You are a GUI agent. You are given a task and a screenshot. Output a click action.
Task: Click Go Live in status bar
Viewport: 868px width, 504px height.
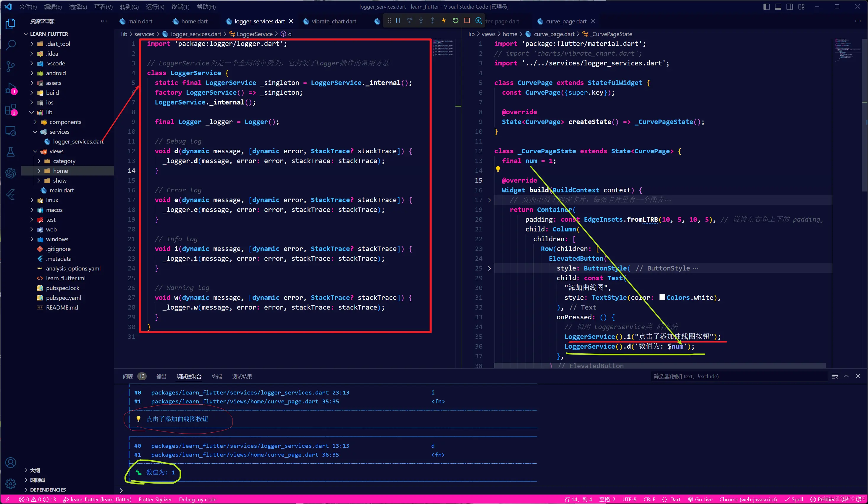point(700,500)
